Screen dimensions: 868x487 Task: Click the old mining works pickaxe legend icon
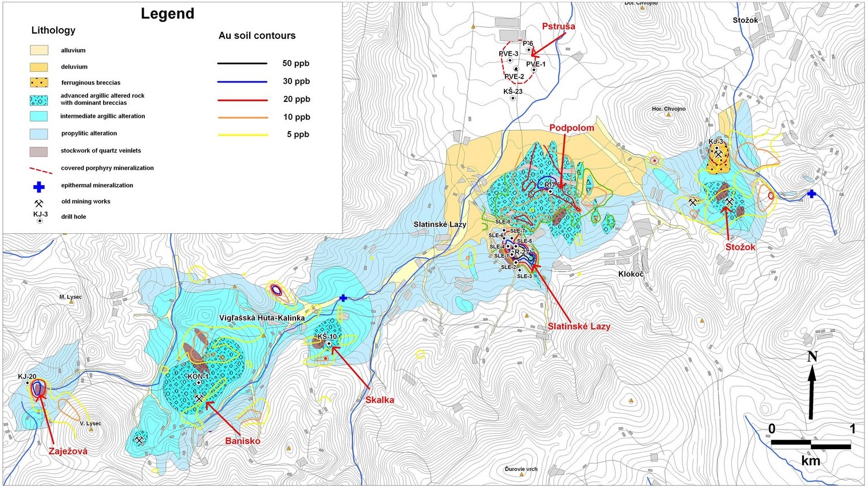click(39, 203)
